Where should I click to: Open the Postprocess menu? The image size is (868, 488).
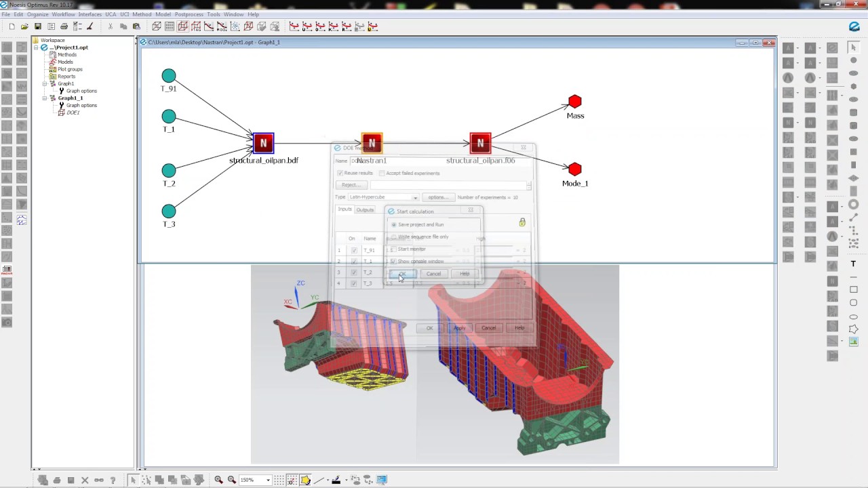point(189,14)
